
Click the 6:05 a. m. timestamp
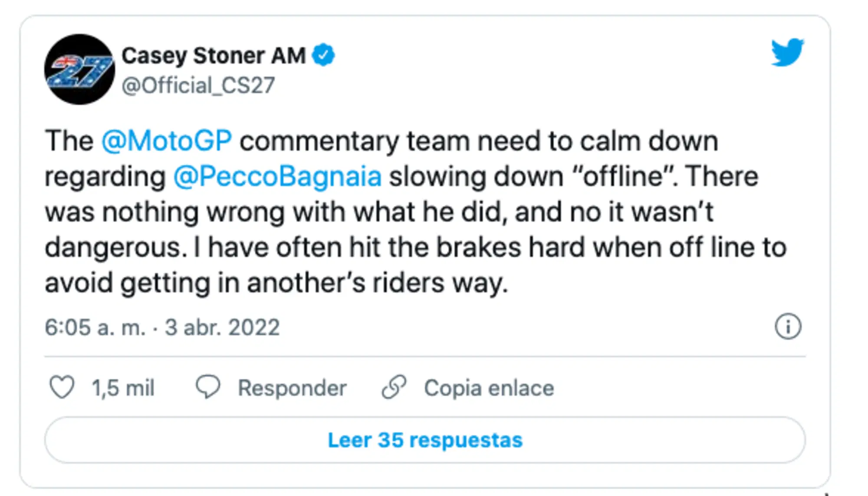(95, 328)
